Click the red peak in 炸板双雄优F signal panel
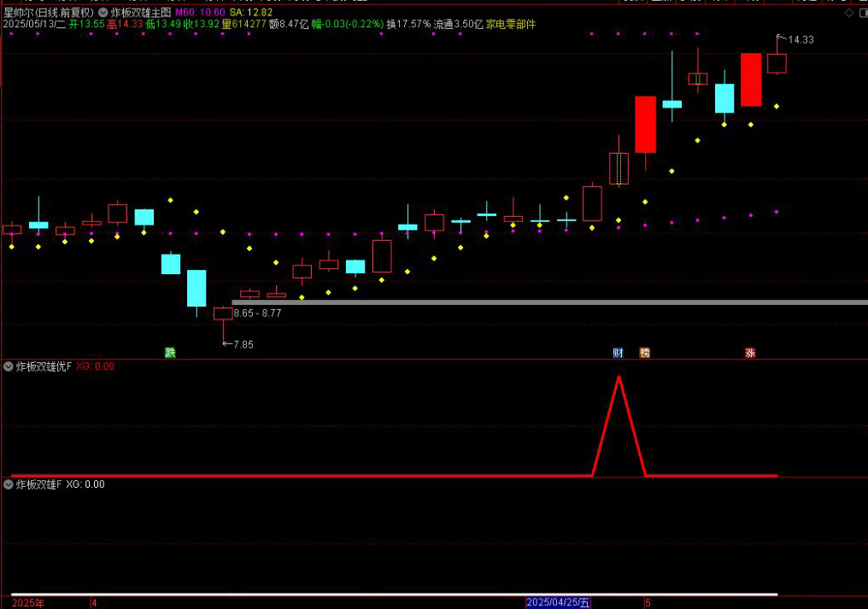The image size is (868, 609). 619,378
